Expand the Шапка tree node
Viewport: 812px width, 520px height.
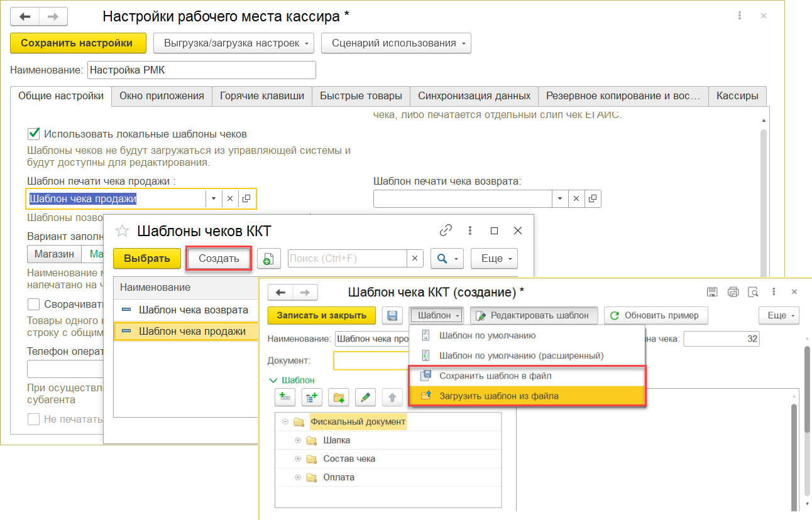298,441
